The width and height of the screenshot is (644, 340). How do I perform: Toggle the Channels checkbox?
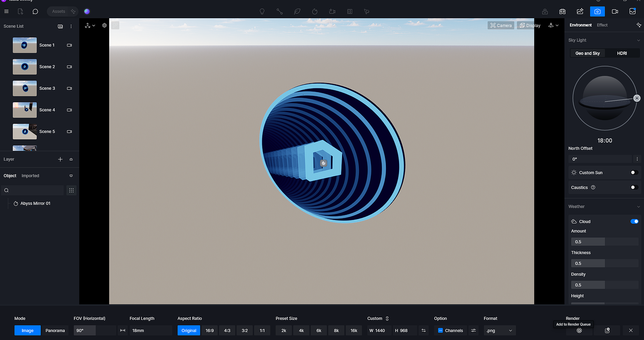(x=440, y=330)
